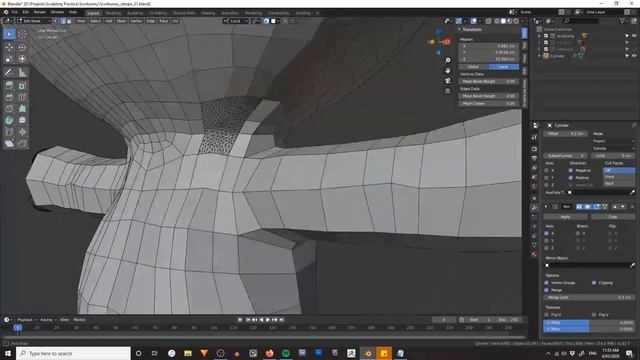
Task: Activate the Shear tool
Action: (9, 144)
